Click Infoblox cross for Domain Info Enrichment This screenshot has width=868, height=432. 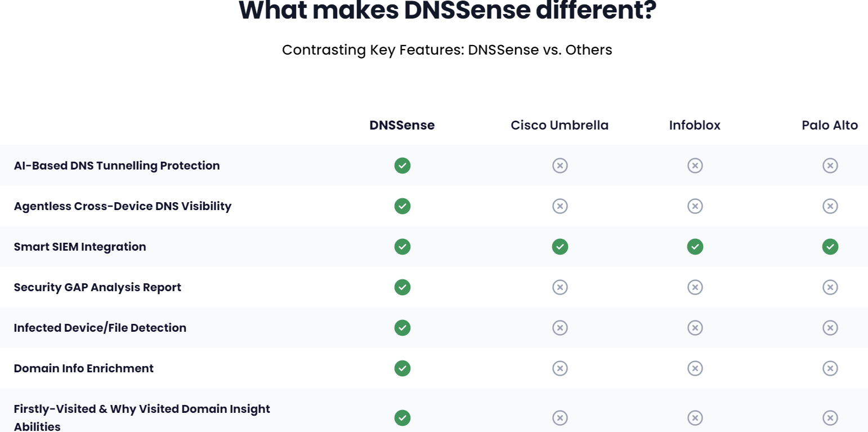695,368
